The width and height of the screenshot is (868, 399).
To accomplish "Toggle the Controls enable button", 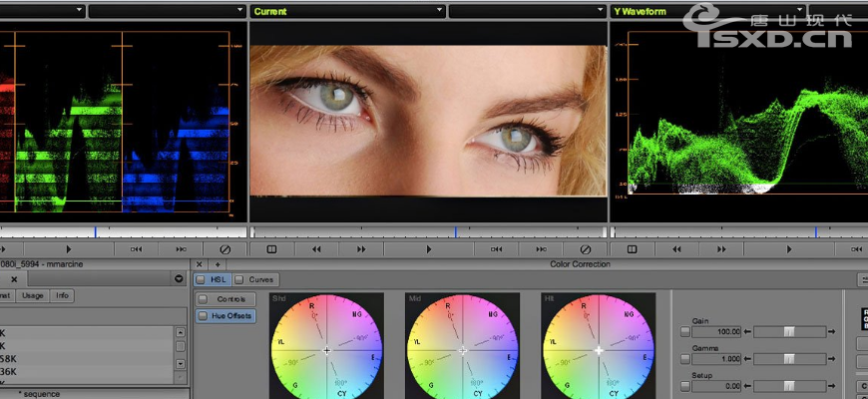I will click(x=204, y=299).
